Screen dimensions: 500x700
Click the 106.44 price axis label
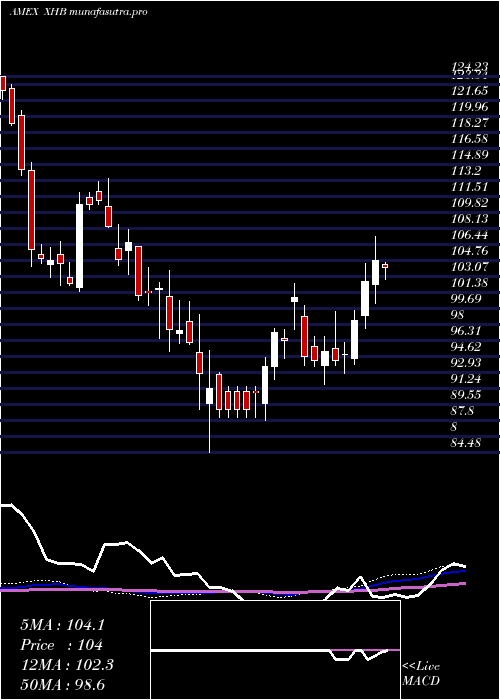pyautogui.click(x=470, y=235)
